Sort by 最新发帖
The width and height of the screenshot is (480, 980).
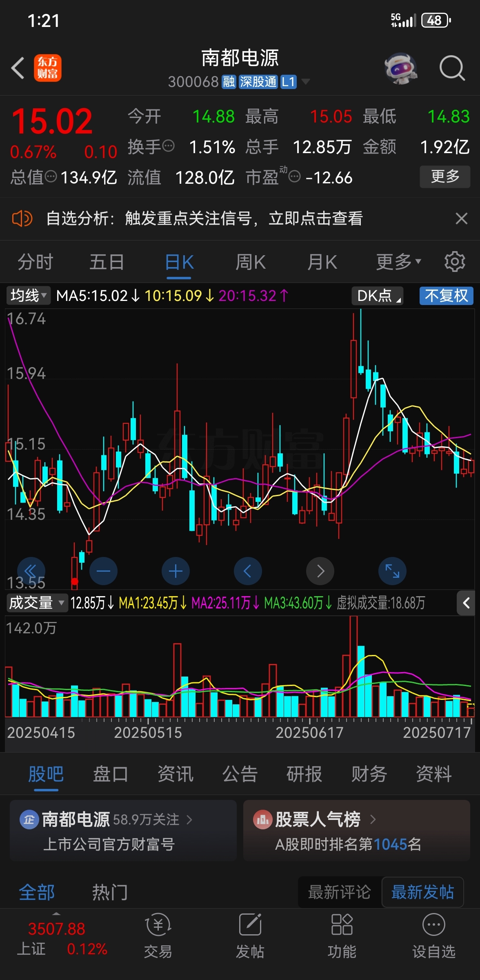coord(422,892)
